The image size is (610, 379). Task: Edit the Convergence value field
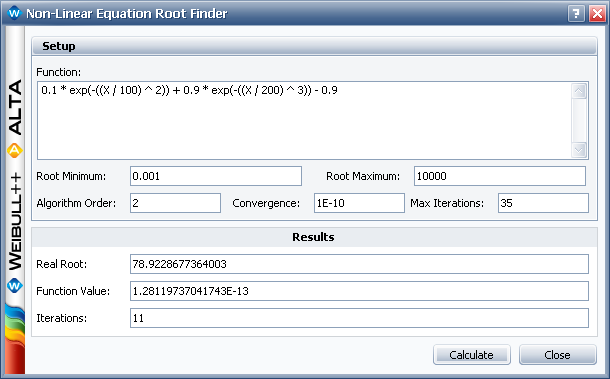[359, 203]
